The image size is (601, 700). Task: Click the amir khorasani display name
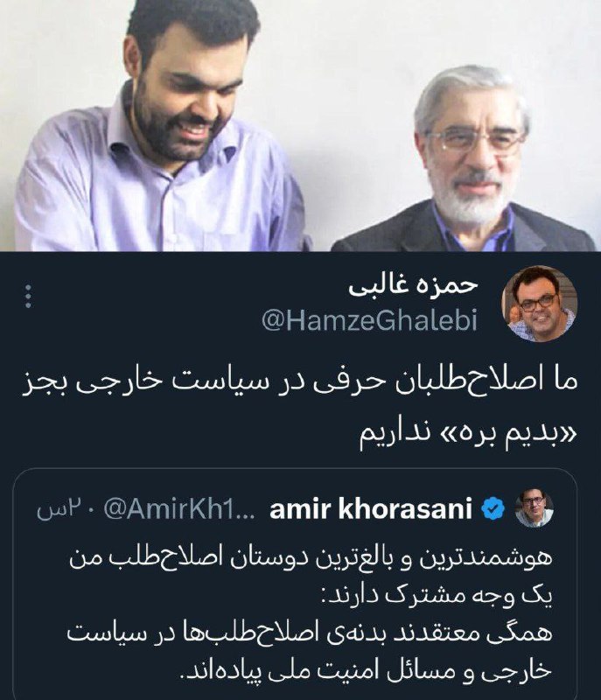pyautogui.click(x=371, y=509)
